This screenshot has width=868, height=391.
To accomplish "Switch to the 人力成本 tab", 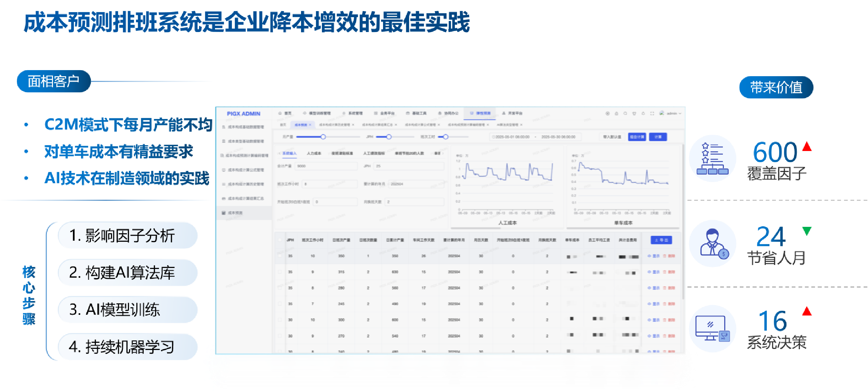I will pyautogui.click(x=314, y=153).
